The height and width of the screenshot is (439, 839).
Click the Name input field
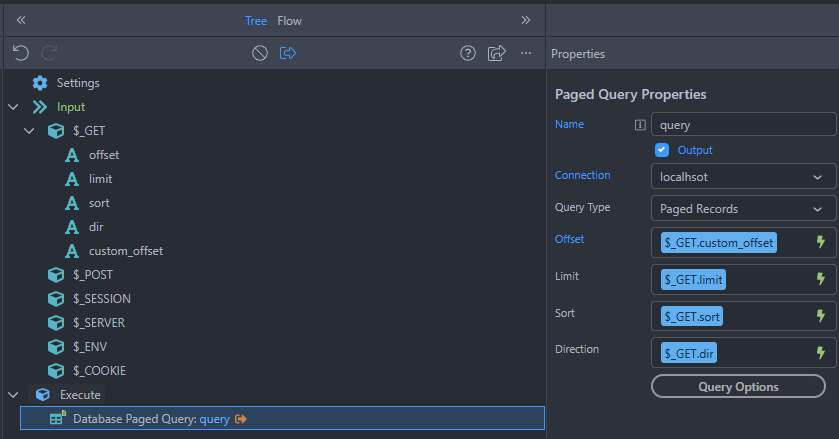click(743, 125)
